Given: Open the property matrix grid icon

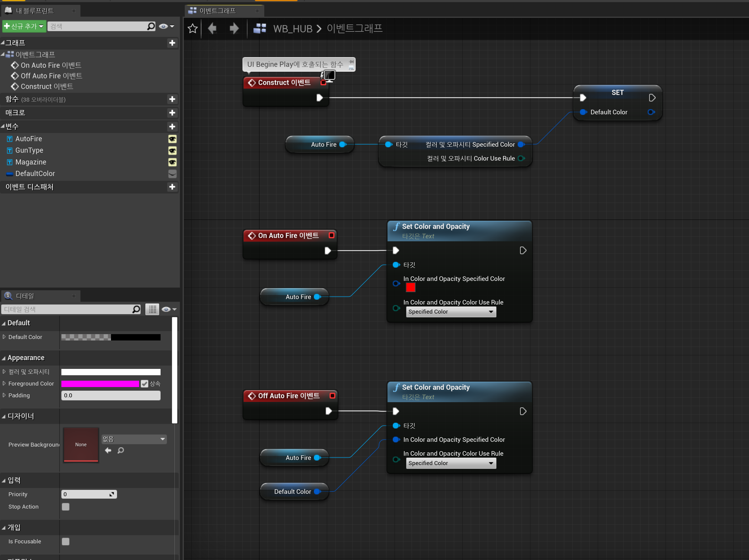Looking at the screenshot, I should (x=152, y=309).
